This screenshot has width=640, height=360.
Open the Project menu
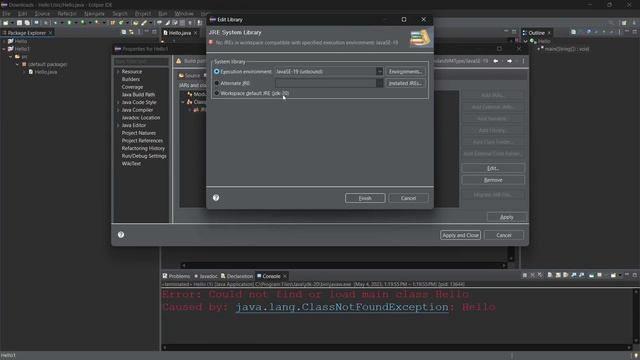(x=142, y=13)
